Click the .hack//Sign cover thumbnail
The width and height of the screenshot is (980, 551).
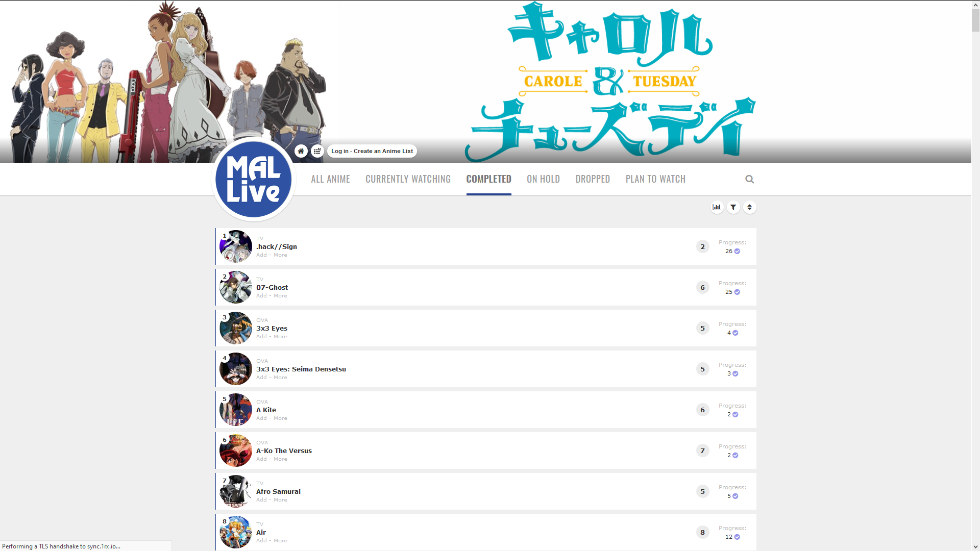point(236,246)
